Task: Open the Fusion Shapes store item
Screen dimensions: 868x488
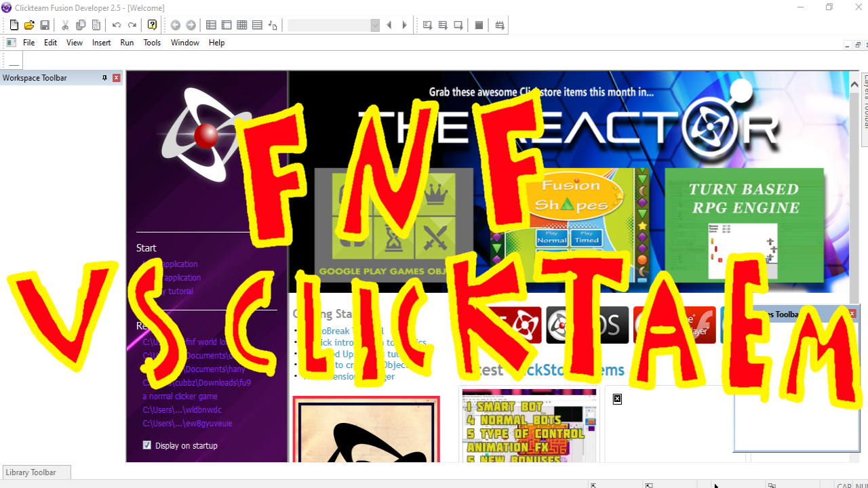Action: 570,224
